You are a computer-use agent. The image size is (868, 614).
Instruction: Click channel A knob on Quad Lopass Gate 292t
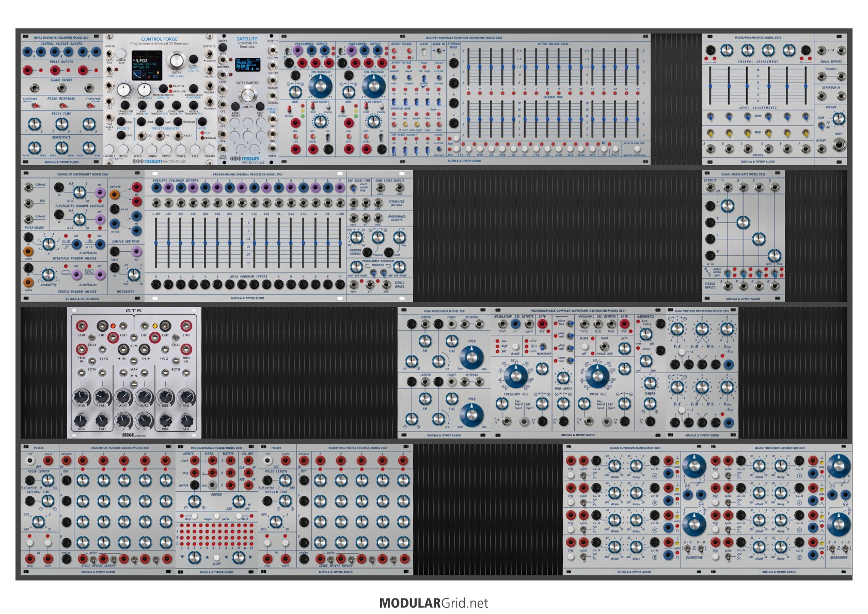pyautogui.click(x=727, y=206)
